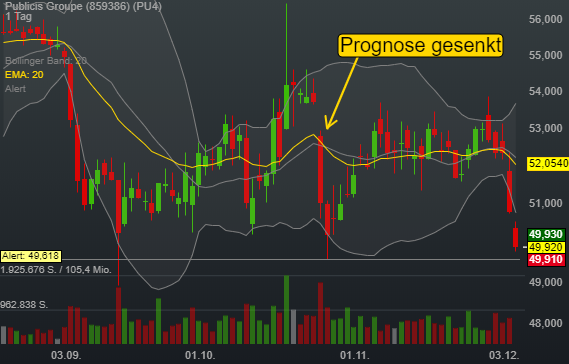The height and width of the screenshot is (364, 569).
Task: Click the 'Prognose gesenkt' annotation box
Action: coord(421,45)
